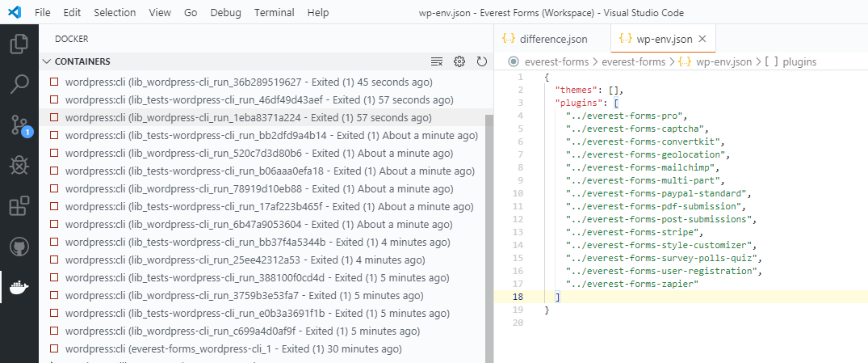This screenshot has width=868, height=363.
Task: Open Source Control view with badge
Action: pyautogui.click(x=21, y=126)
